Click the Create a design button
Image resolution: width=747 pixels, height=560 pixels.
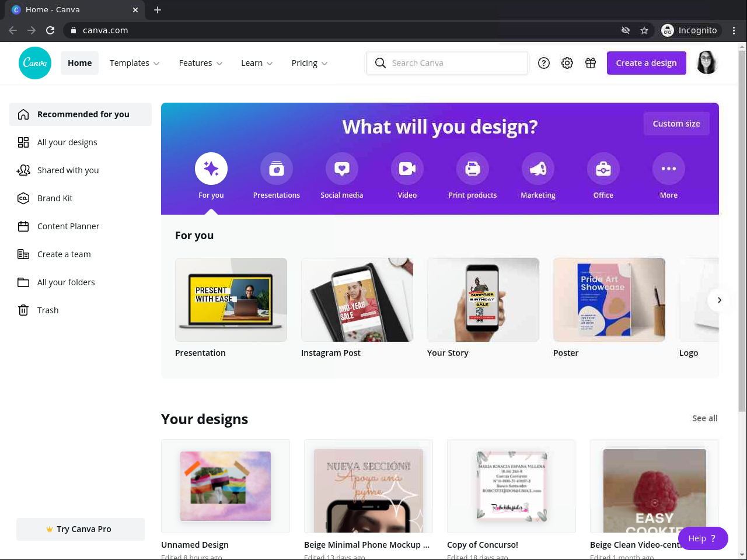point(647,63)
